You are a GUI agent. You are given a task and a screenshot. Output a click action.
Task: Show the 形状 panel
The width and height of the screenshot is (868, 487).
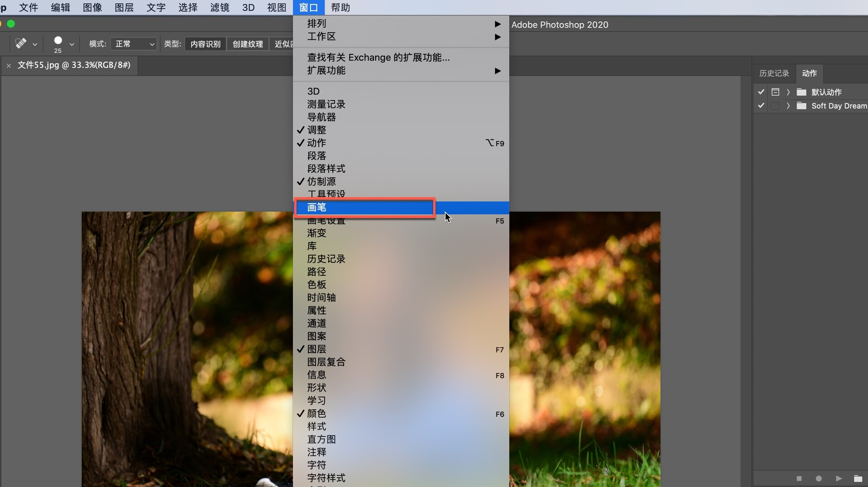pyautogui.click(x=401, y=388)
